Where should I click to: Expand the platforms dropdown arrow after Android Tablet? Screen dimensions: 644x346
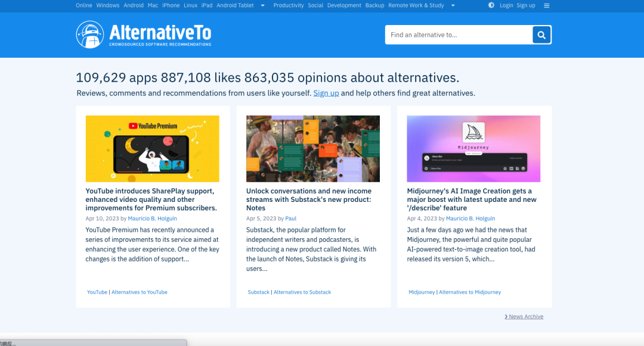coord(262,5)
